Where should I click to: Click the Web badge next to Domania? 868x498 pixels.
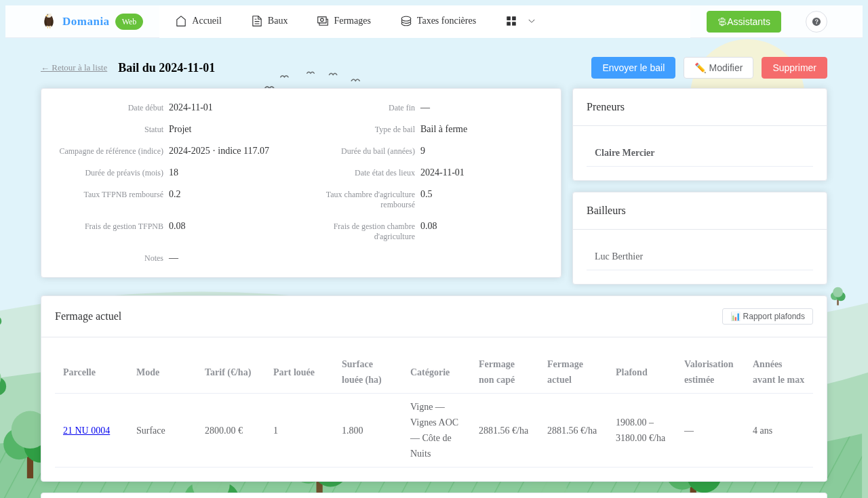coord(129,22)
